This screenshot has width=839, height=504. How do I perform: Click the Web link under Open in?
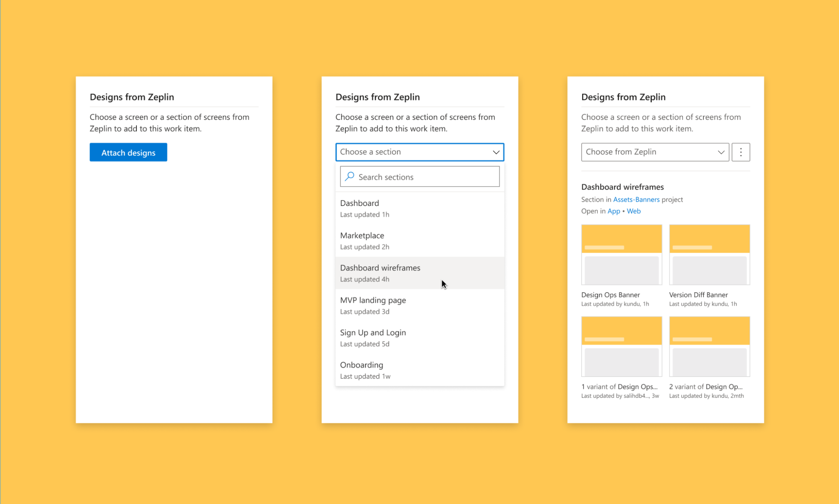click(x=633, y=211)
